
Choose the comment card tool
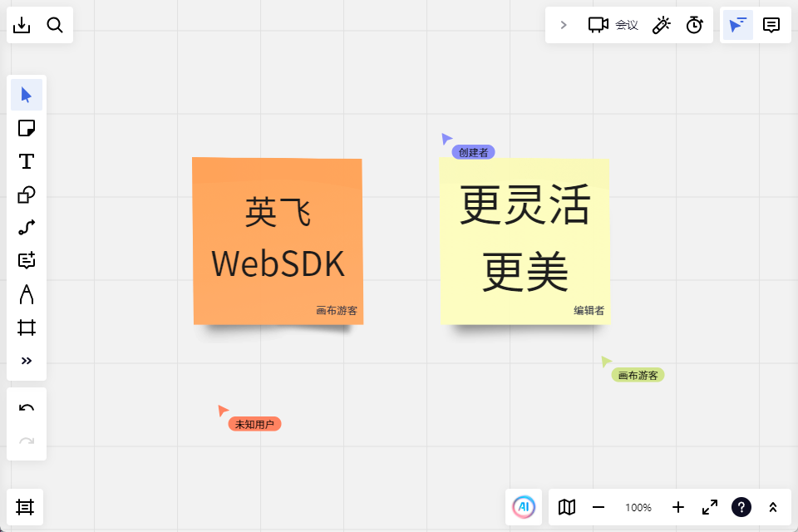click(27, 261)
